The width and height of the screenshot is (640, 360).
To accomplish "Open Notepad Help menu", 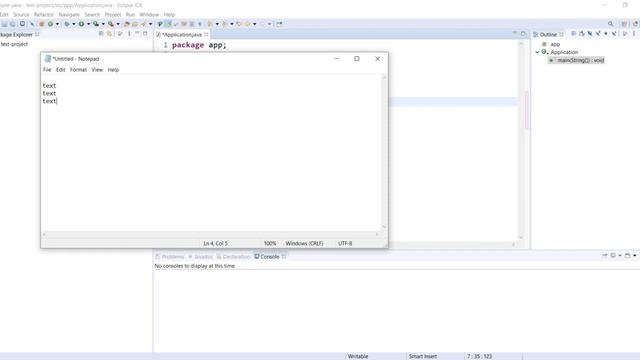I will [x=113, y=70].
